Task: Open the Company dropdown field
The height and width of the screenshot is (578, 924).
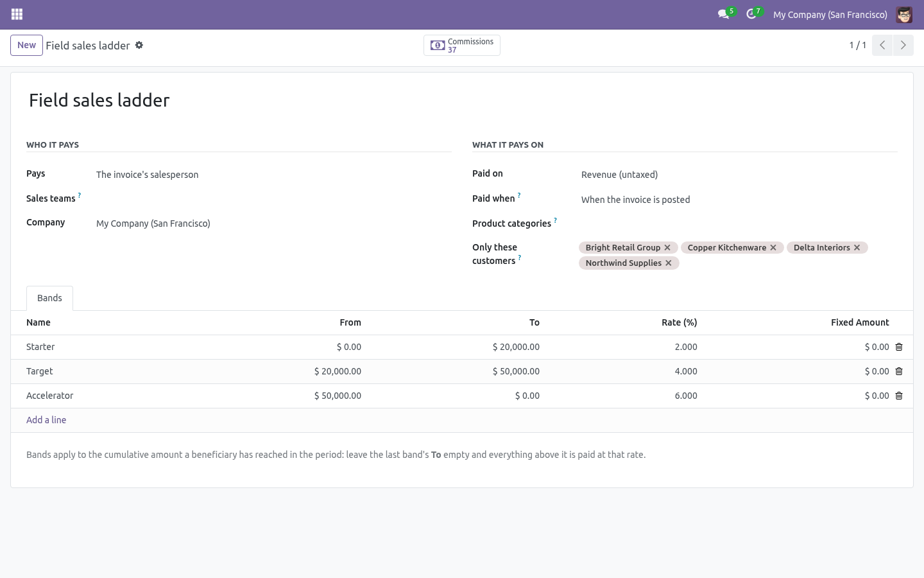Action: coord(273,223)
